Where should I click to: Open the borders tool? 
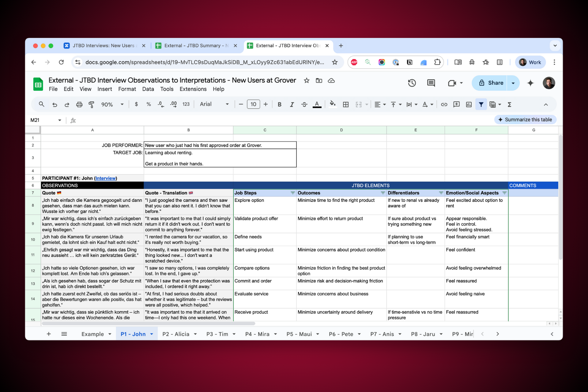[345, 104]
